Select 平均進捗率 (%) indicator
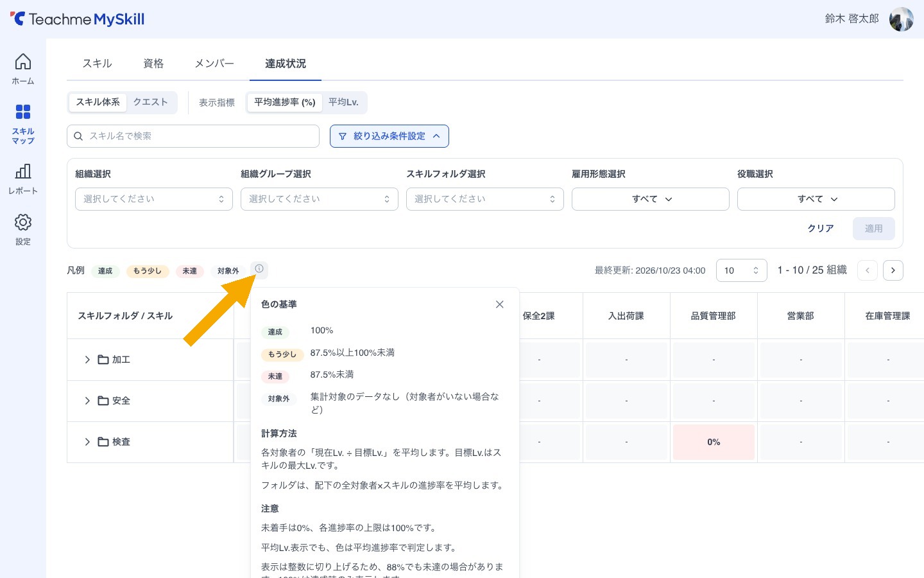The height and width of the screenshot is (578, 924). pyautogui.click(x=285, y=102)
